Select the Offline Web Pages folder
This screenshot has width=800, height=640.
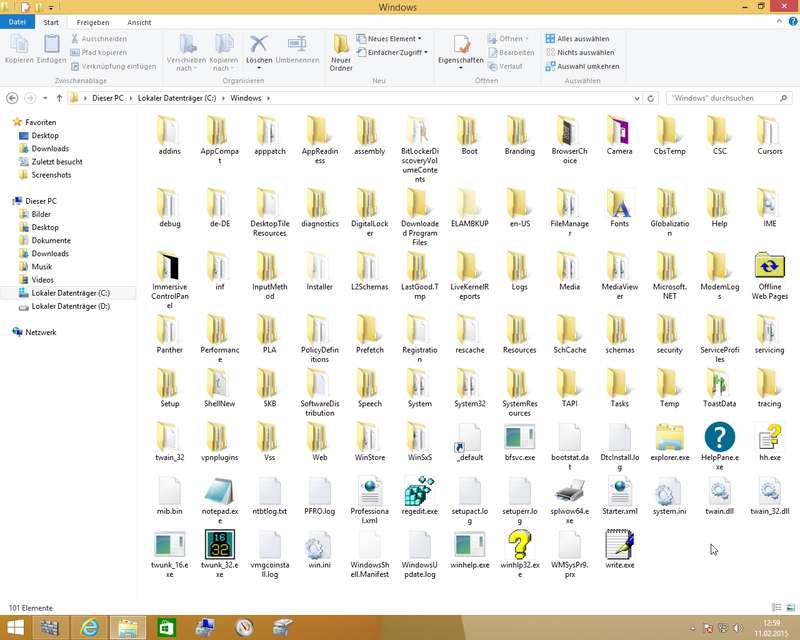pos(769,276)
